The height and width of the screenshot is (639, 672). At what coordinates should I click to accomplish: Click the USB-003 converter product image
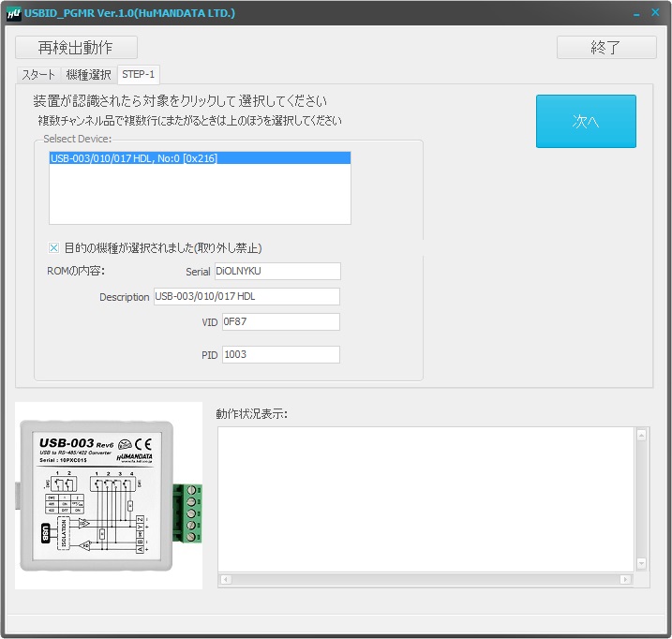click(109, 496)
